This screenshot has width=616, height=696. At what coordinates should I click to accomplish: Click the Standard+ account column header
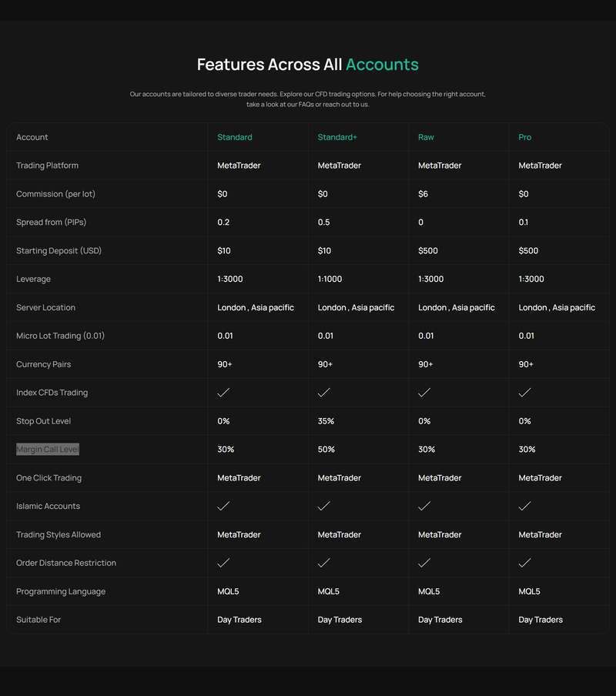pyautogui.click(x=336, y=137)
